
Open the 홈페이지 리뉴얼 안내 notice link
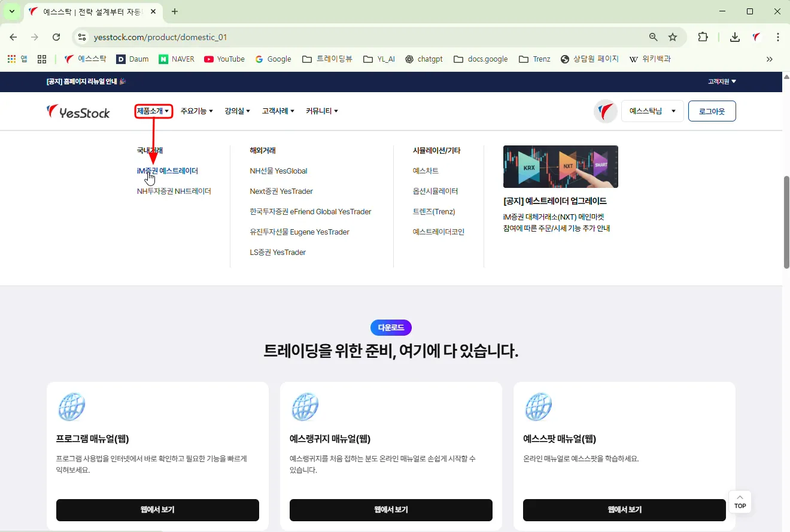coord(86,81)
